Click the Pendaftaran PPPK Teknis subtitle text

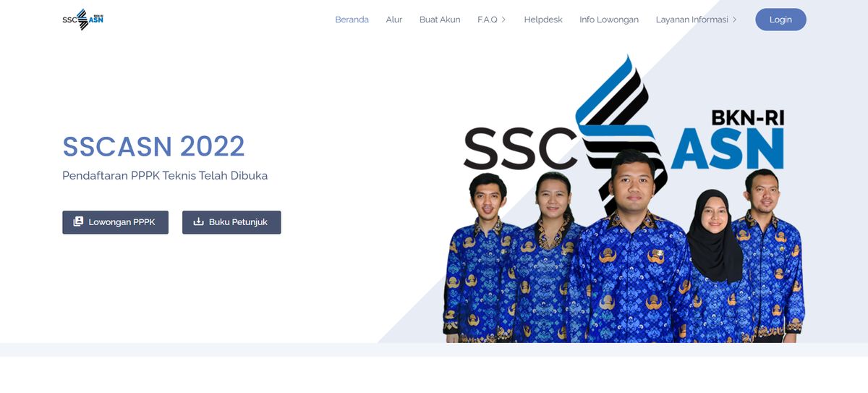pos(165,176)
